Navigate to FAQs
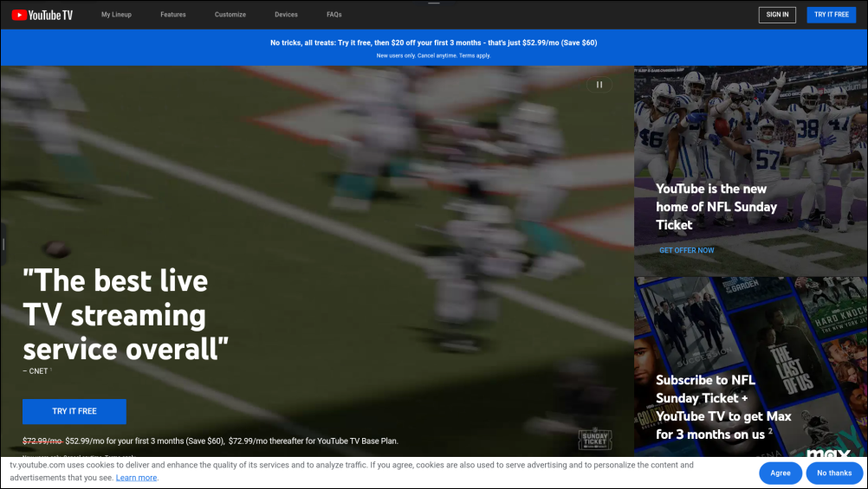 334,15
